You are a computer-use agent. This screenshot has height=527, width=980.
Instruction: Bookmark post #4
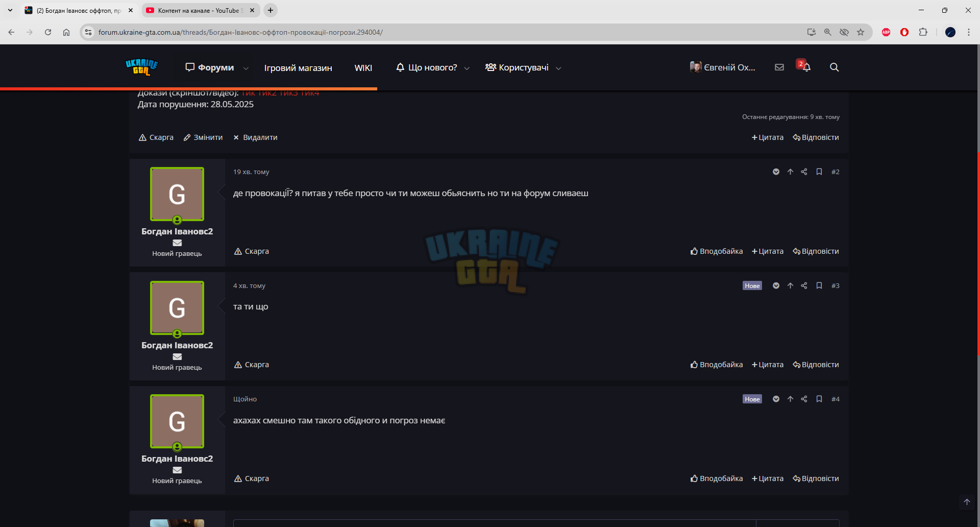(x=819, y=399)
